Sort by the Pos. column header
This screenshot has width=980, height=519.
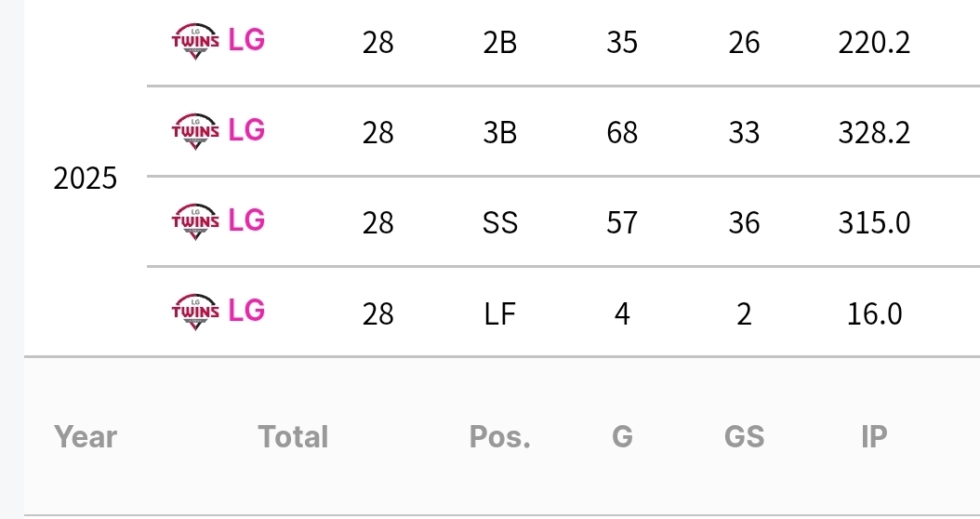pyautogui.click(x=500, y=436)
